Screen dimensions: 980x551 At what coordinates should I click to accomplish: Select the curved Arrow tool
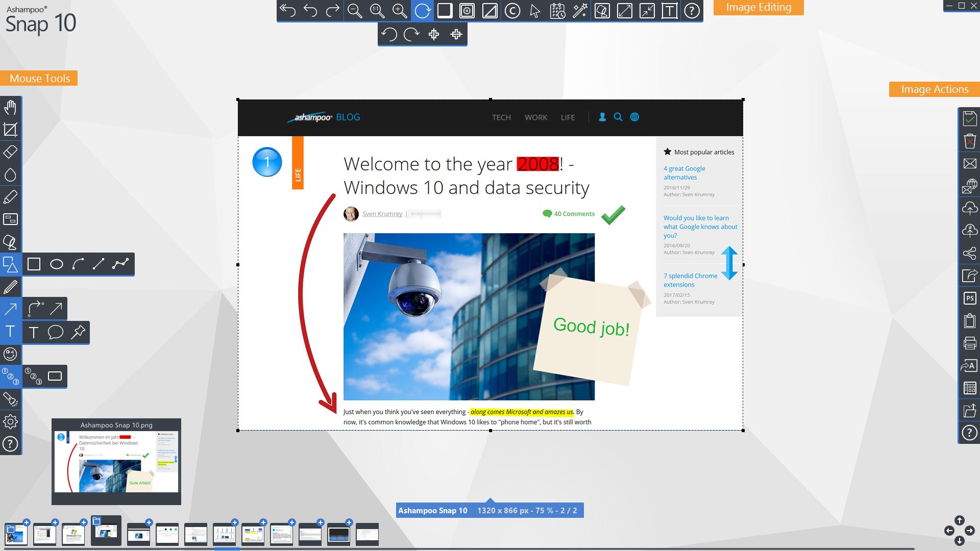(x=34, y=309)
